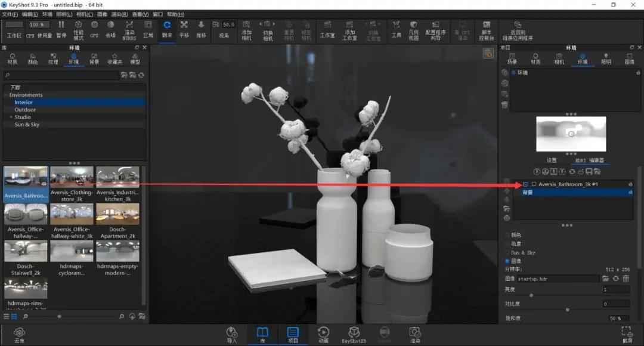Open the 相机(C) menu
The height and width of the screenshot is (346, 644).
[85, 14]
